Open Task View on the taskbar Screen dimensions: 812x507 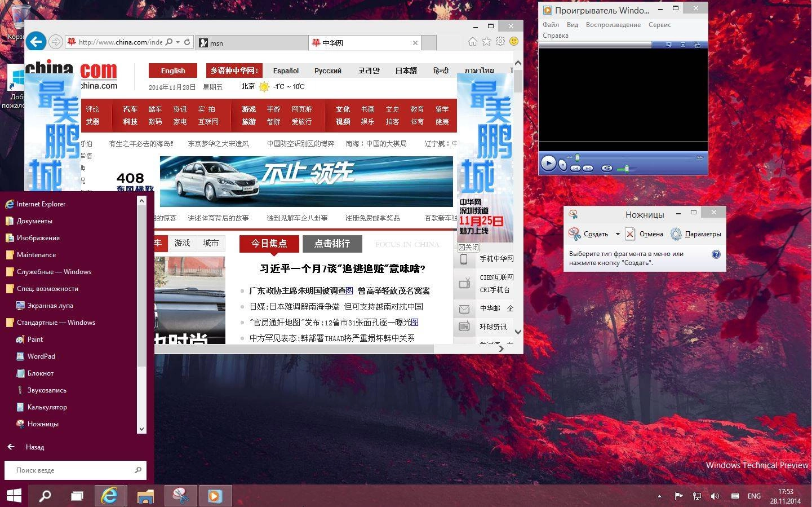coord(77,496)
